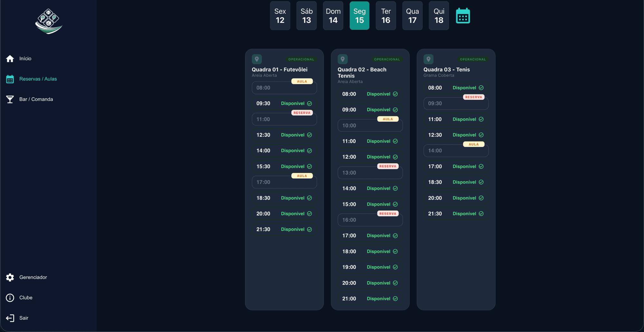Image resolution: width=644 pixels, height=332 pixels.
Task: Switch to the Qui 18 date
Action: [x=439, y=15]
